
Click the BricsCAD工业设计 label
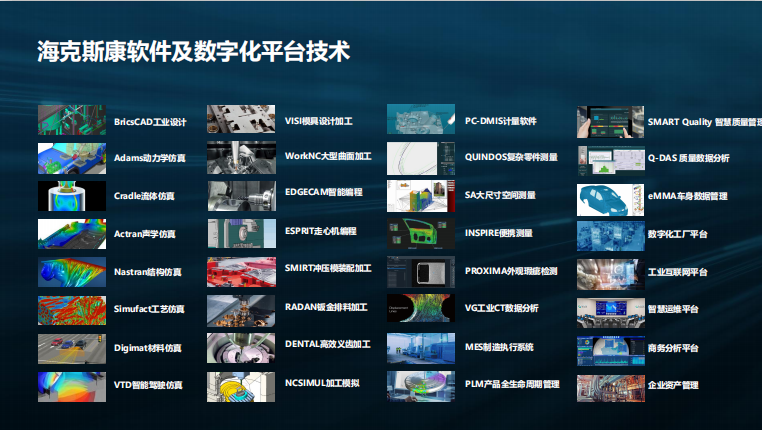[x=150, y=122]
